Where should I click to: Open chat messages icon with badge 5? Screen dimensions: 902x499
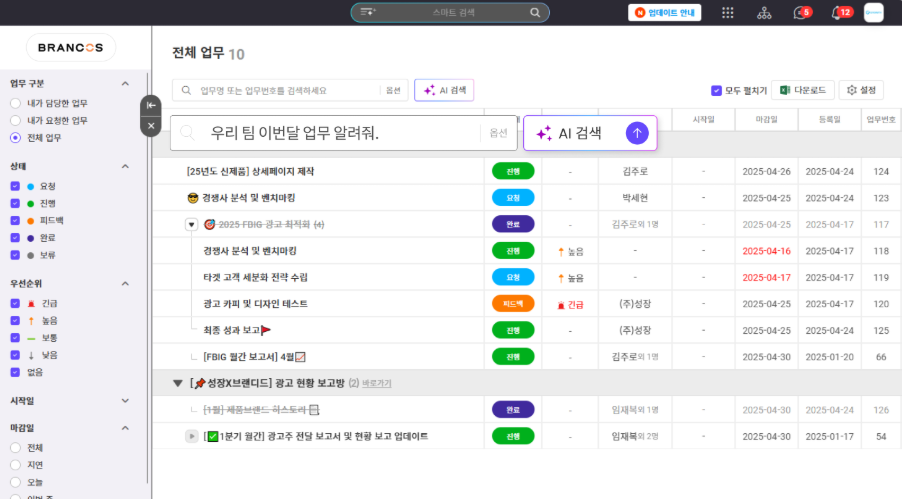tap(801, 13)
